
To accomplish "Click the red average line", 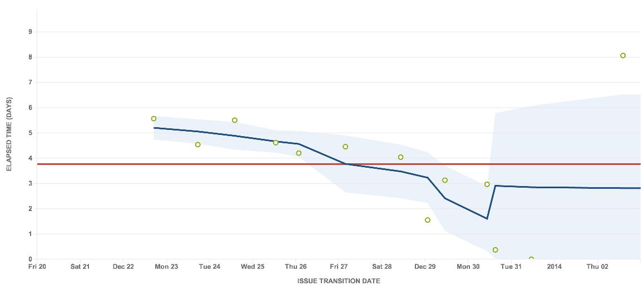I will 111,164.
